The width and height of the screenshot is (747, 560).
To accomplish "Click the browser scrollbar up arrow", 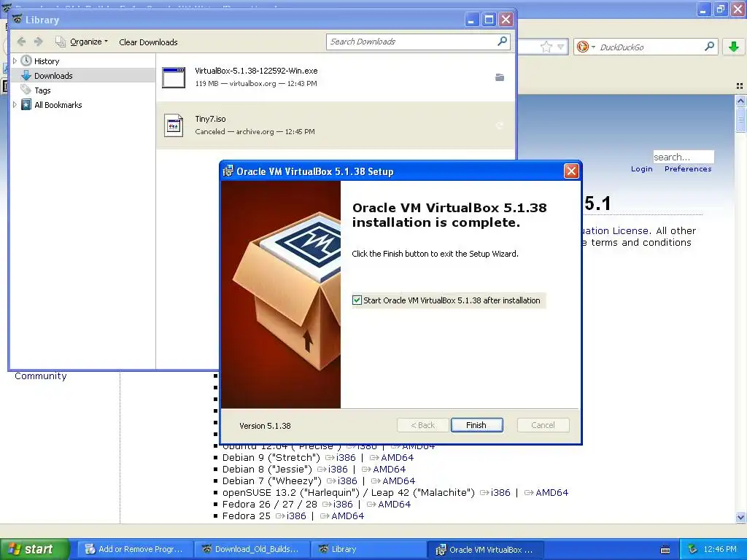I will click(x=740, y=101).
